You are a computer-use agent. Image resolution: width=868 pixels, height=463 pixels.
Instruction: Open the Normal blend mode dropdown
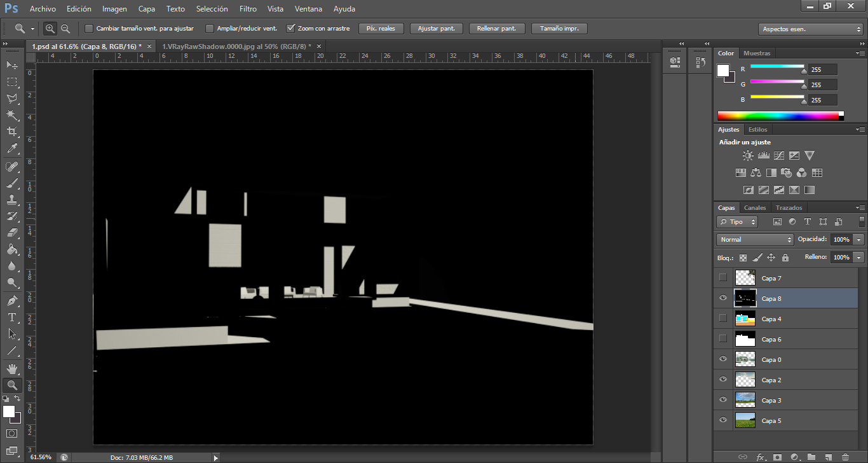tap(754, 239)
